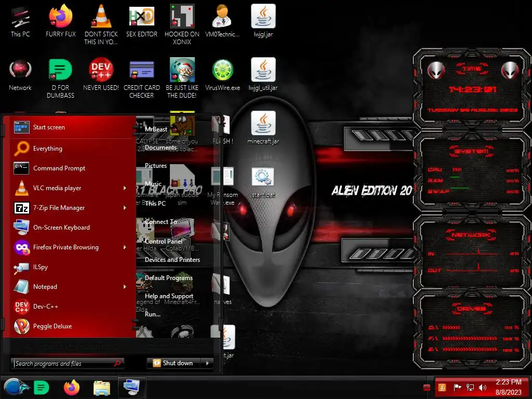The image size is (532, 399).
Task: Open the green notes app in the taskbar
Action: point(42,388)
